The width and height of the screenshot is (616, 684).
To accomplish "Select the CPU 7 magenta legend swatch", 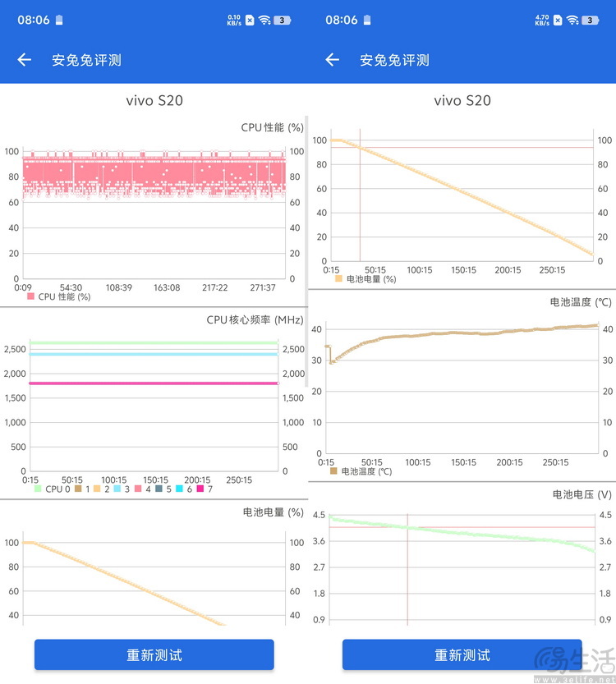I will [200, 489].
